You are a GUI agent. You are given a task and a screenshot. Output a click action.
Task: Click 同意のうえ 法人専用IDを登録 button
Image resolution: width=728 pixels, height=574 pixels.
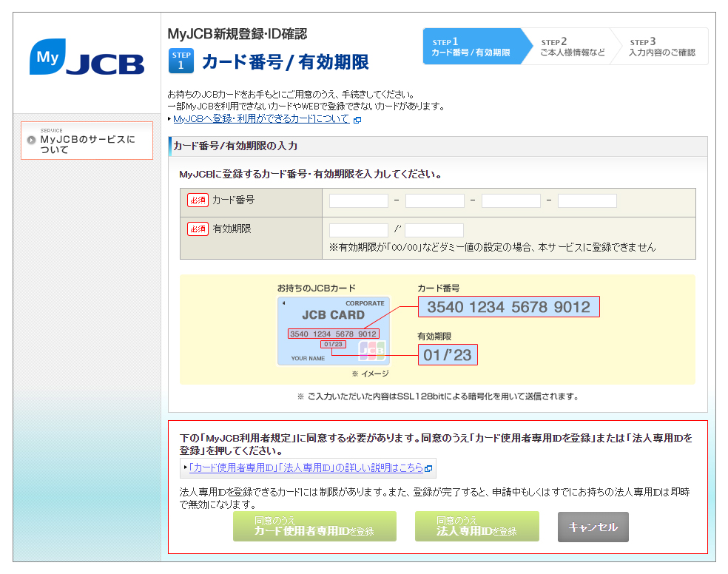click(476, 526)
